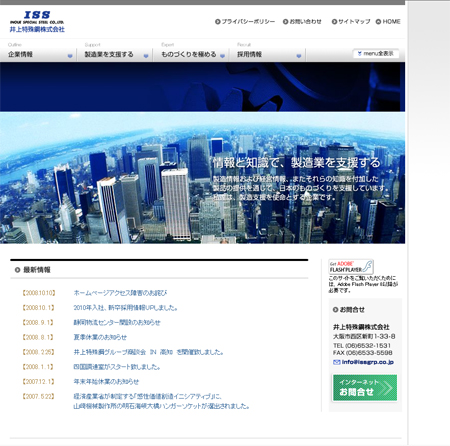
Task: Expand the 製造業を支援する menu arrow
Action: point(146,56)
